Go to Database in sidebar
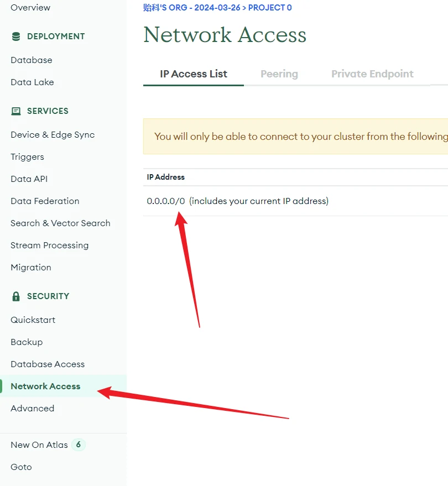This screenshot has width=448, height=486. (32, 60)
